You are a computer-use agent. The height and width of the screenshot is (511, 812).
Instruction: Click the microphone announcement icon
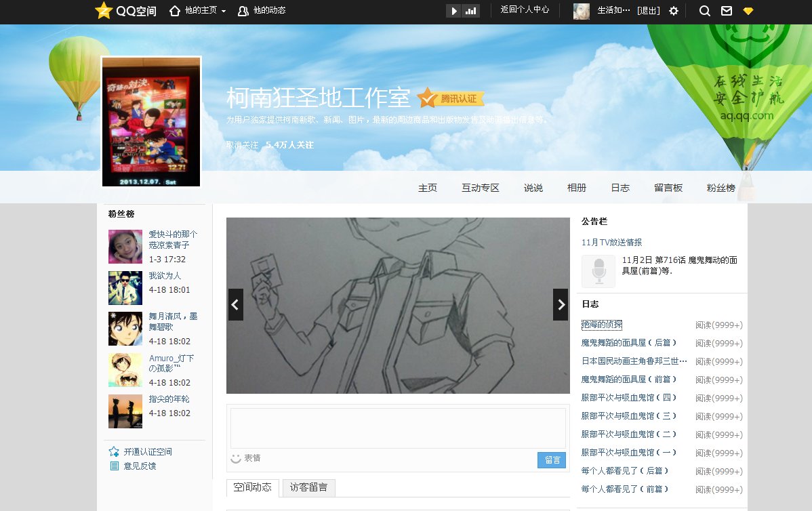[x=598, y=271]
